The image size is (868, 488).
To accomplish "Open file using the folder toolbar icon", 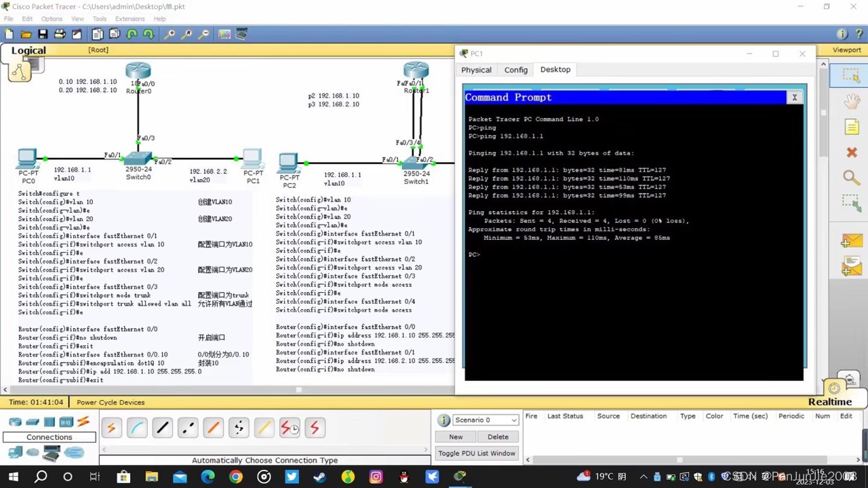I will point(26,34).
